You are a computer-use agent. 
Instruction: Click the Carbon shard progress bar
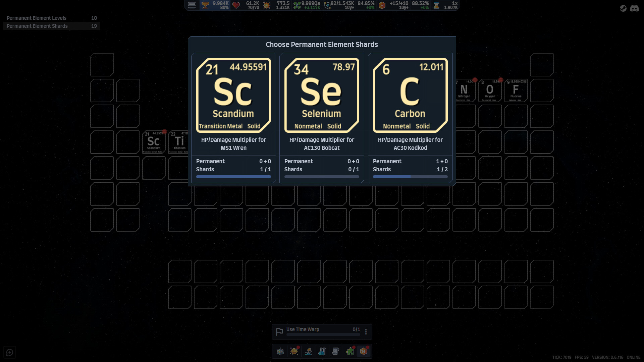(x=410, y=176)
